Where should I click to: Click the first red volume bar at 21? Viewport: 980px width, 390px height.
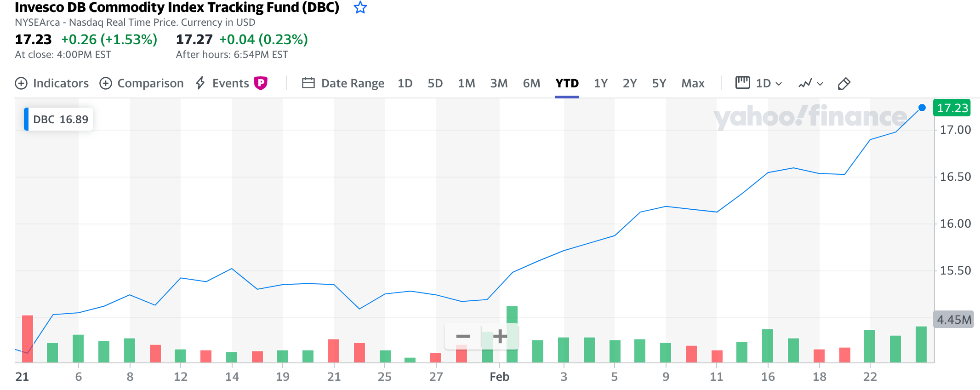point(28,338)
